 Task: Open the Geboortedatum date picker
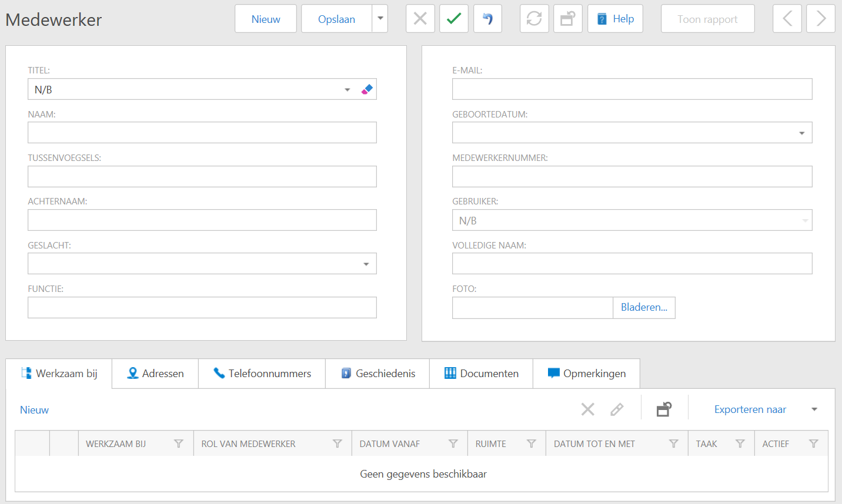[x=801, y=133]
